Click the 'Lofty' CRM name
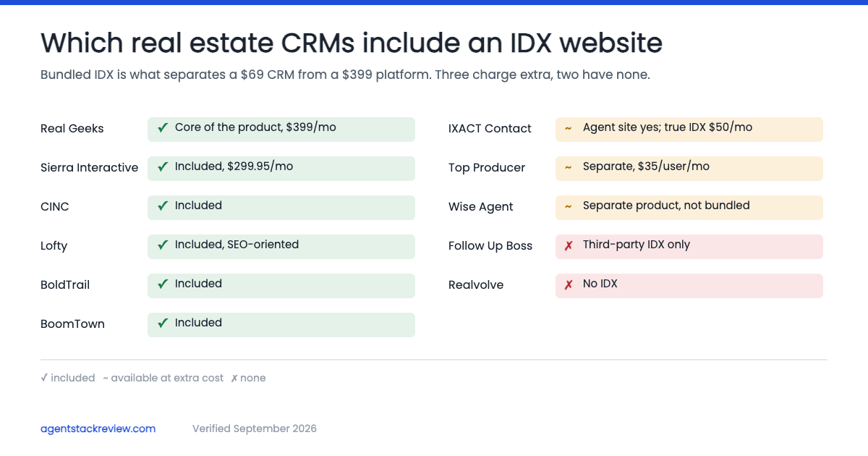Viewport: 868px width, 456px height. (x=54, y=246)
